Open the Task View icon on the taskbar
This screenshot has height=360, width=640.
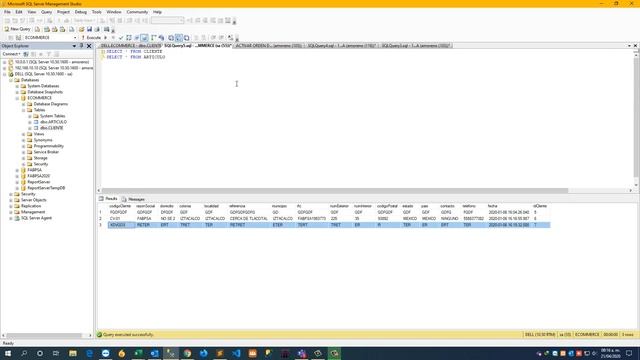tap(56, 353)
